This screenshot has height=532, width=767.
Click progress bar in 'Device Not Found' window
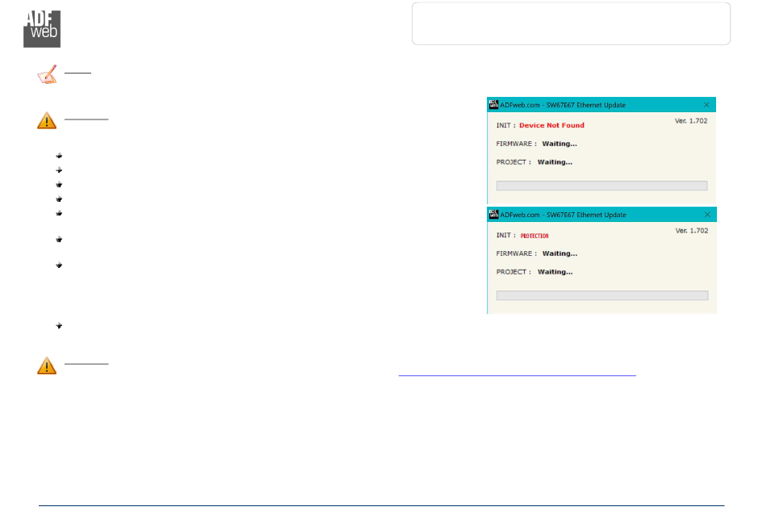pyautogui.click(x=601, y=186)
